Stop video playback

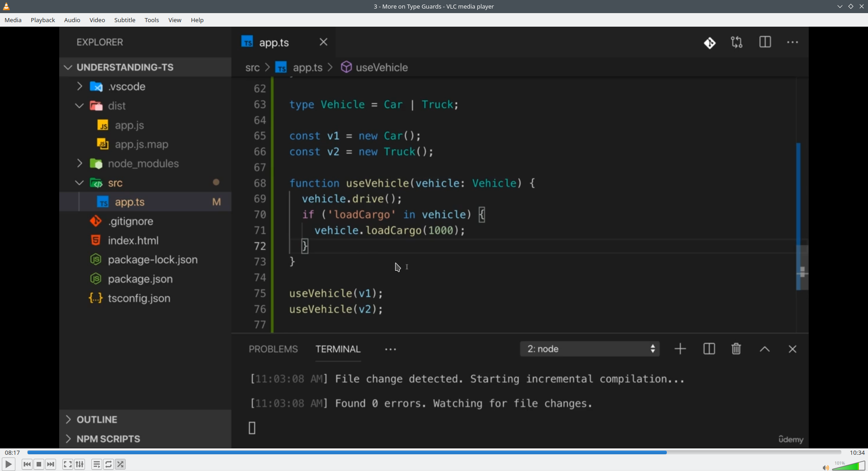coord(39,464)
